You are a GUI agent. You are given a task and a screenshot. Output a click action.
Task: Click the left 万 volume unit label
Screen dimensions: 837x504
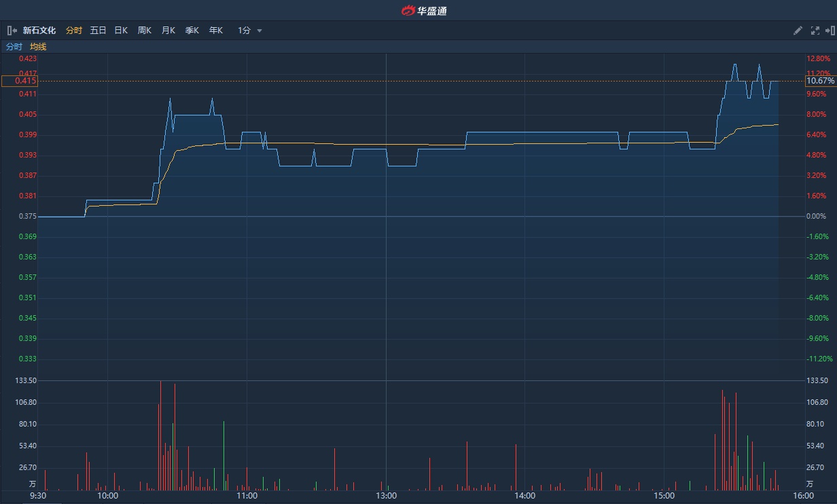[33, 484]
